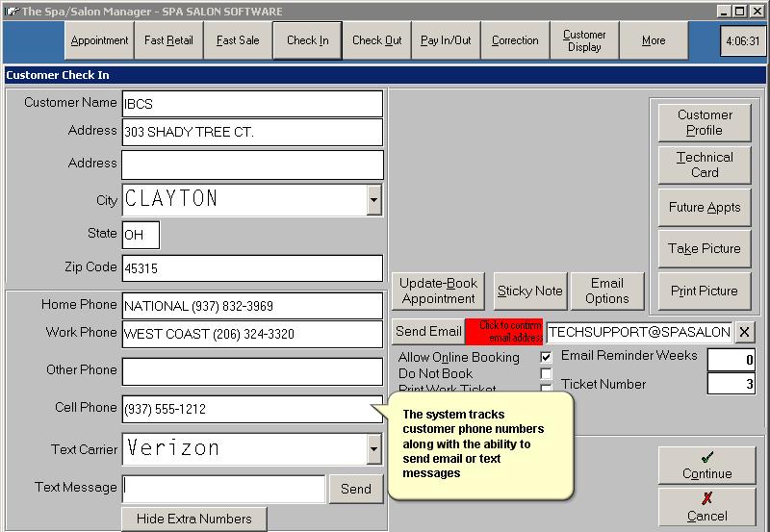The height and width of the screenshot is (532, 770).
Task: Click the Continue button with green checkmark
Action: [x=706, y=466]
